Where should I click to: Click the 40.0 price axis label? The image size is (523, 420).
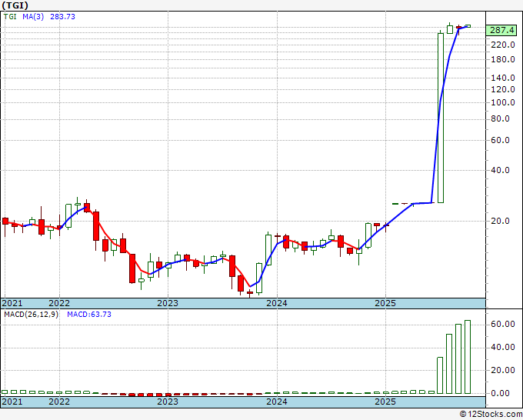point(501,170)
